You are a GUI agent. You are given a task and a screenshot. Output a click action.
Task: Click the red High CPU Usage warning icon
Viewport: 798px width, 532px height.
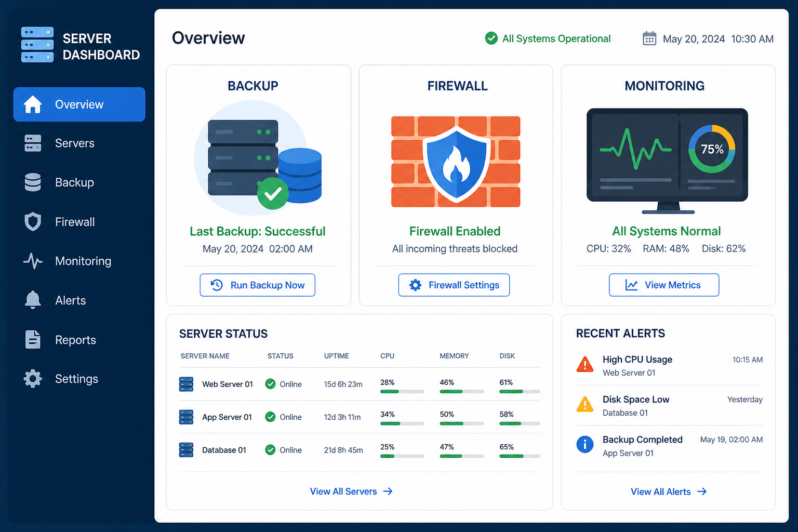585,365
